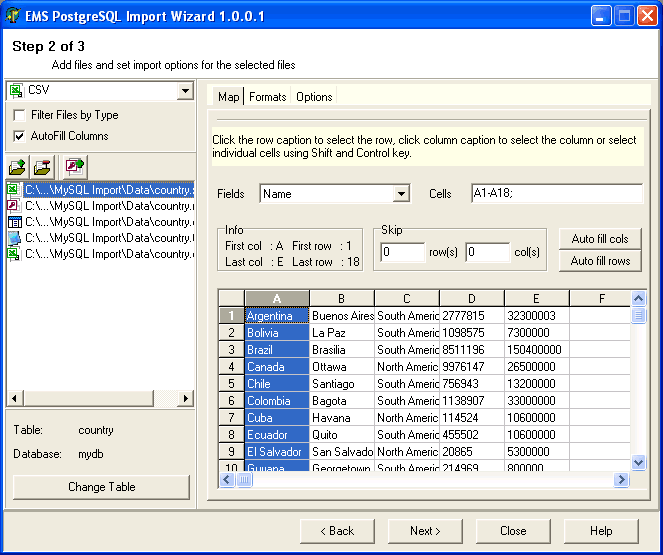Open the Options tab

pos(314,97)
